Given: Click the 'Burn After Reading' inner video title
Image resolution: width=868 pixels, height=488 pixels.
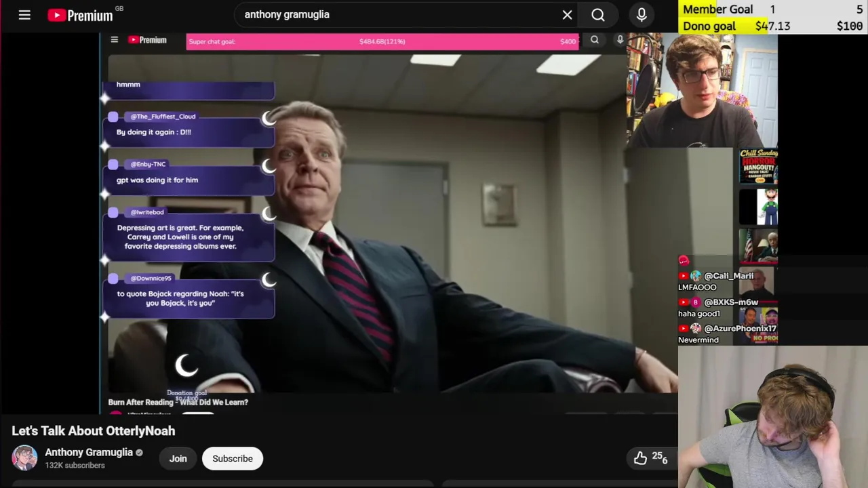Looking at the screenshot, I should [x=178, y=402].
